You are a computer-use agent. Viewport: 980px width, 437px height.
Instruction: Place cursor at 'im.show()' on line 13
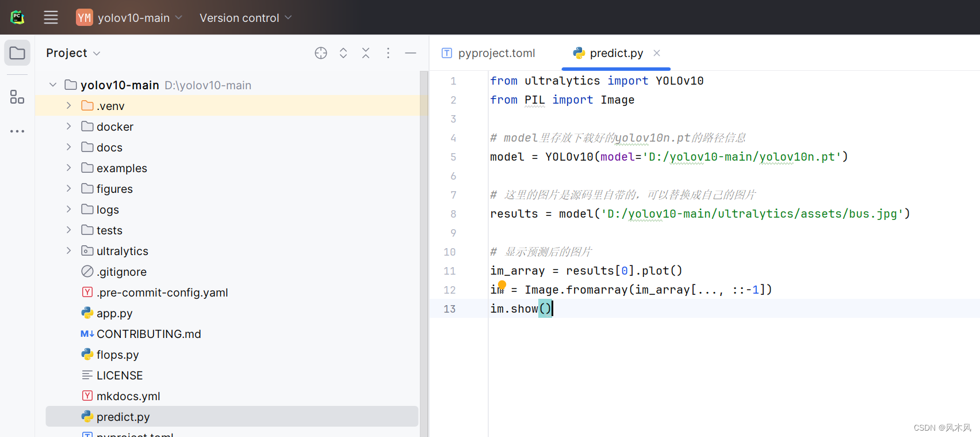tap(521, 309)
